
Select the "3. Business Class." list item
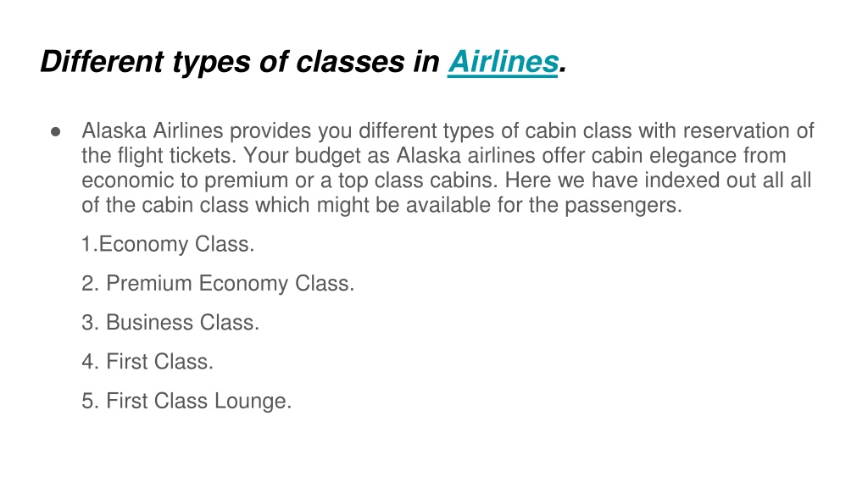click(170, 323)
